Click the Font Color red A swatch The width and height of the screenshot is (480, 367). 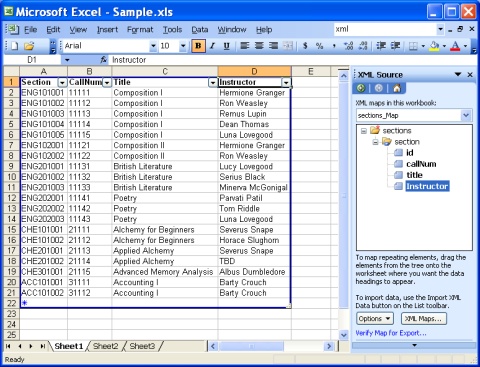pyautogui.click(x=455, y=46)
